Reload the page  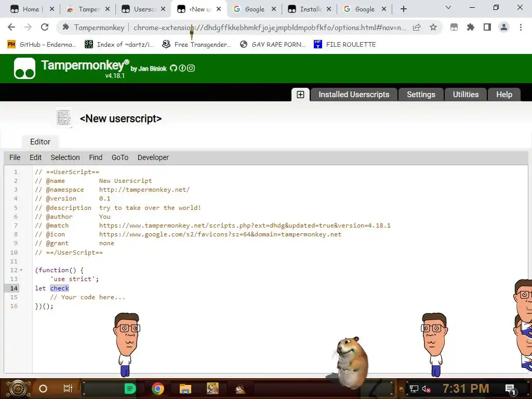point(45,27)
